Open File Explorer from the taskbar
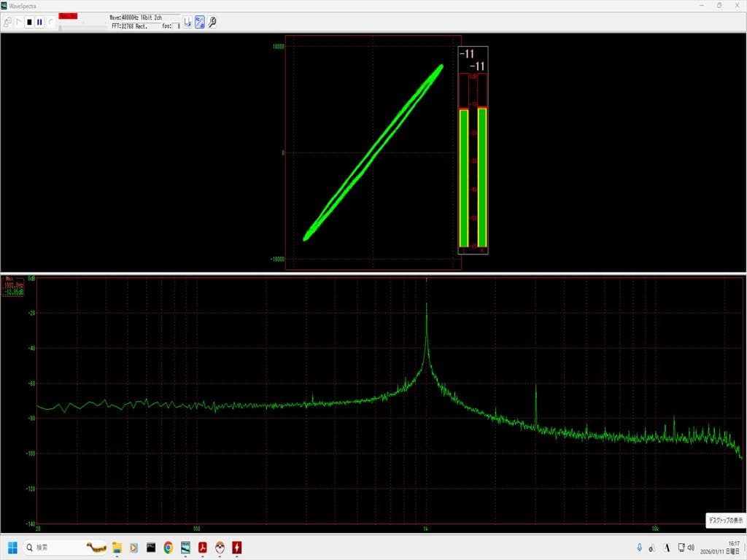The width and height of the screenshot is (747, 560). click(x=116, y=547)
